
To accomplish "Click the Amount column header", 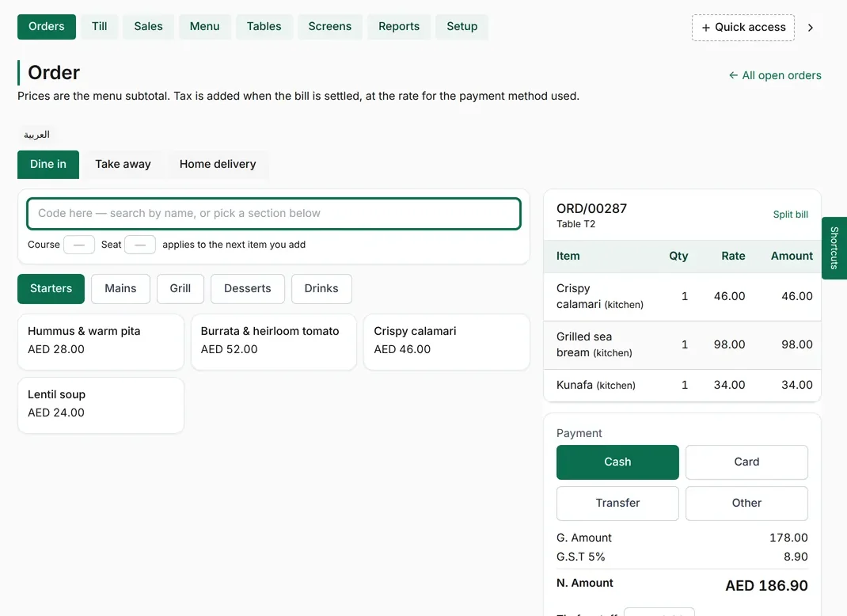I will click(792, 256).
